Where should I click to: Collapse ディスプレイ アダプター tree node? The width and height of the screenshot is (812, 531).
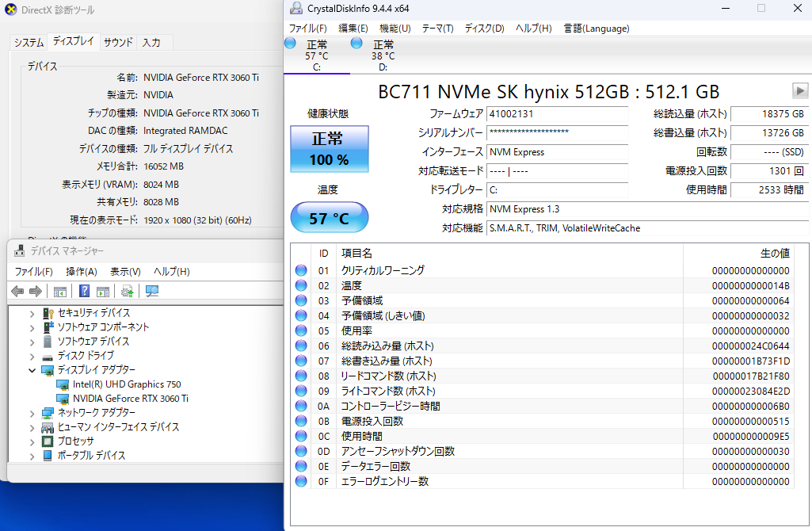click(32, 370)
